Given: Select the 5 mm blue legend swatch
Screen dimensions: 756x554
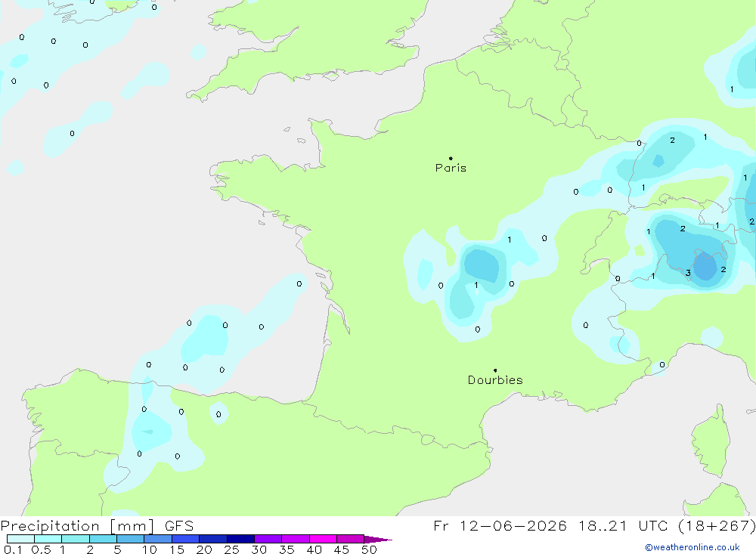Looking at the screenshot, I should coord(130,539).
